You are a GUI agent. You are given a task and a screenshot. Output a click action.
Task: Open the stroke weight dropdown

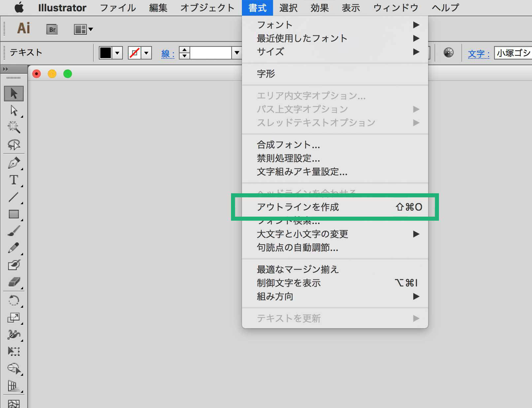(x=237, y=53)
